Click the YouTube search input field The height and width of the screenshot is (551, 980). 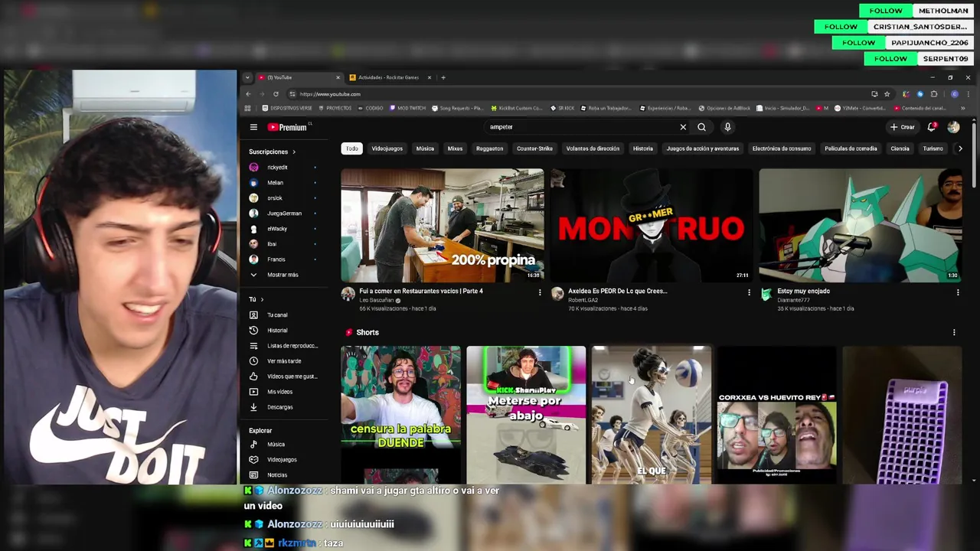[x=582, y=127]
